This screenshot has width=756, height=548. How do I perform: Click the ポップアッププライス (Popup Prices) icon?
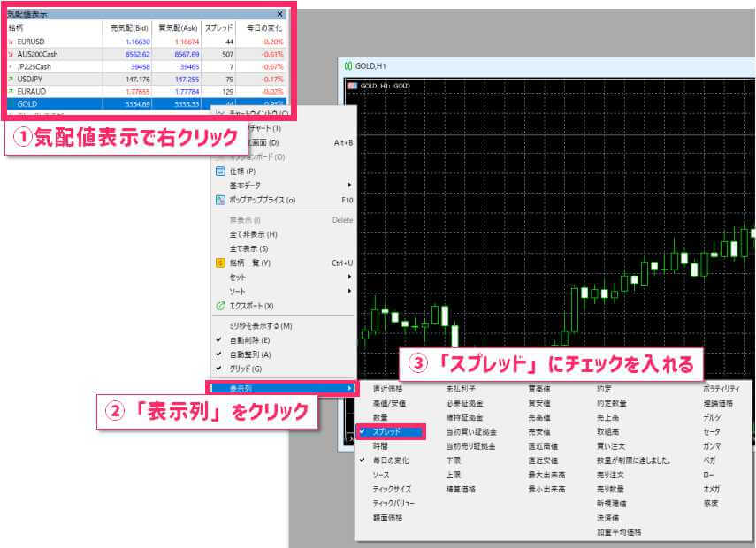(220, 197)
